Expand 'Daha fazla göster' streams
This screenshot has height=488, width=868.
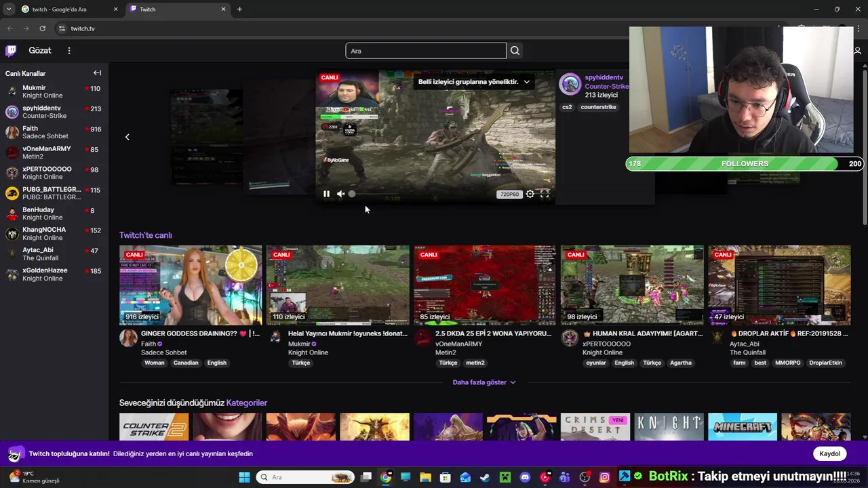[x=484, y=382]
